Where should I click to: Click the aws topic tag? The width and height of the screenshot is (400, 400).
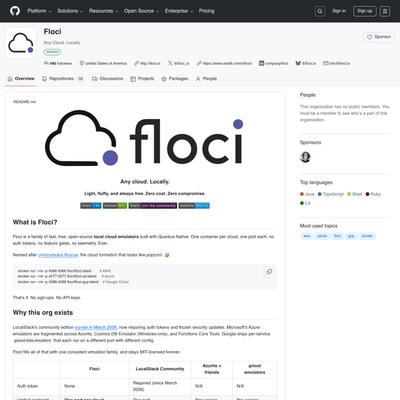coord(307,236)
